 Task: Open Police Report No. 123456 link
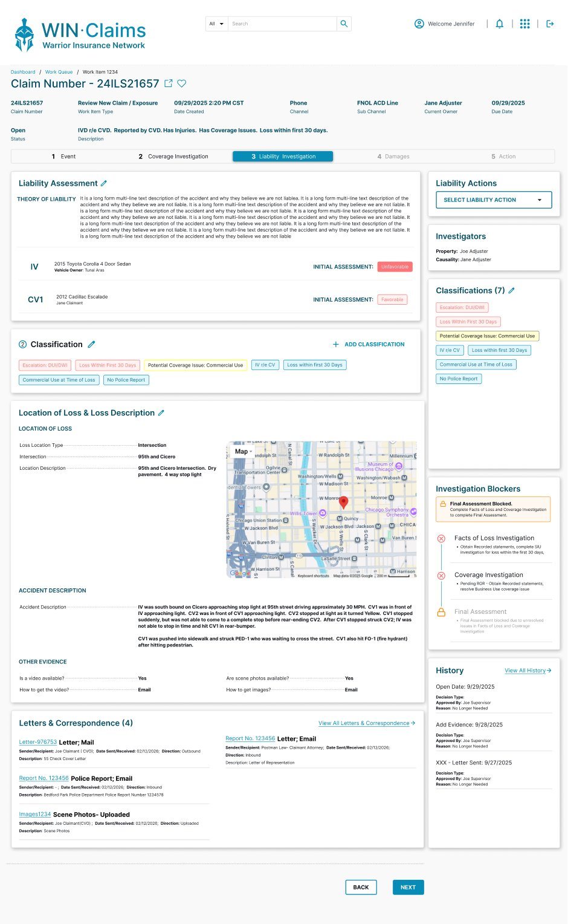click(x=44, y=778)
